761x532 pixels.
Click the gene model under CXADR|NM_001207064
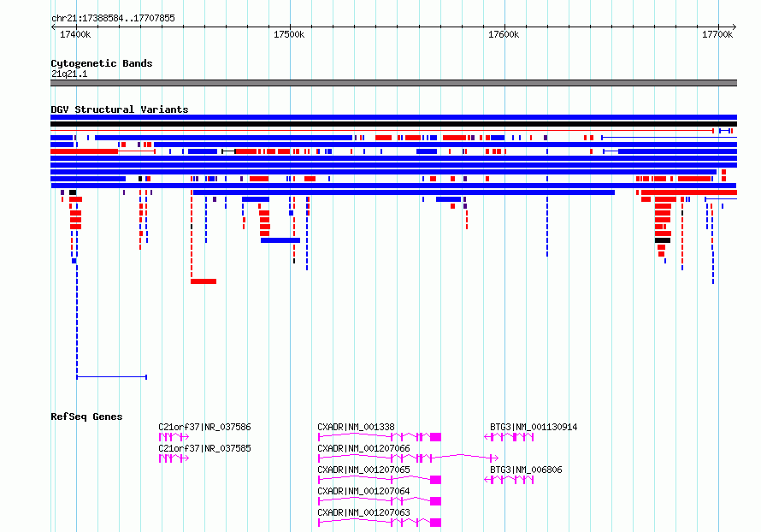click(x=380, y=501)
